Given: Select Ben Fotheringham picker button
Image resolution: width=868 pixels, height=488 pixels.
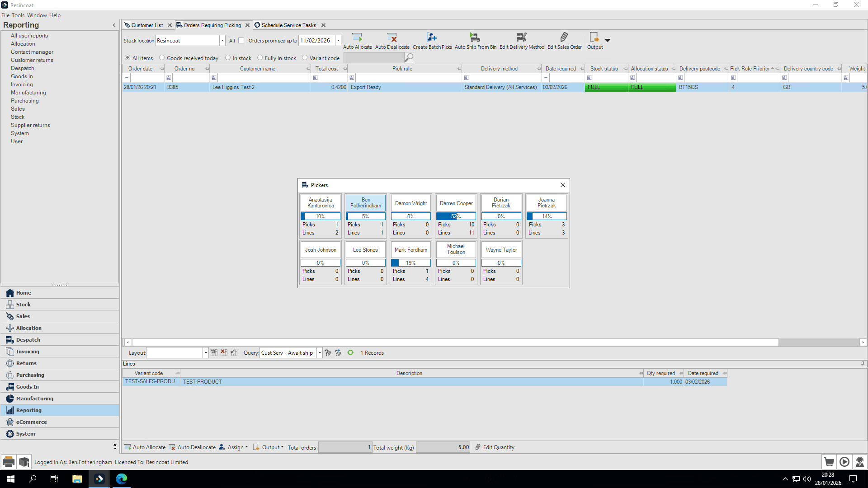Looking at the screenshot, I should click(x=366, y=203).
